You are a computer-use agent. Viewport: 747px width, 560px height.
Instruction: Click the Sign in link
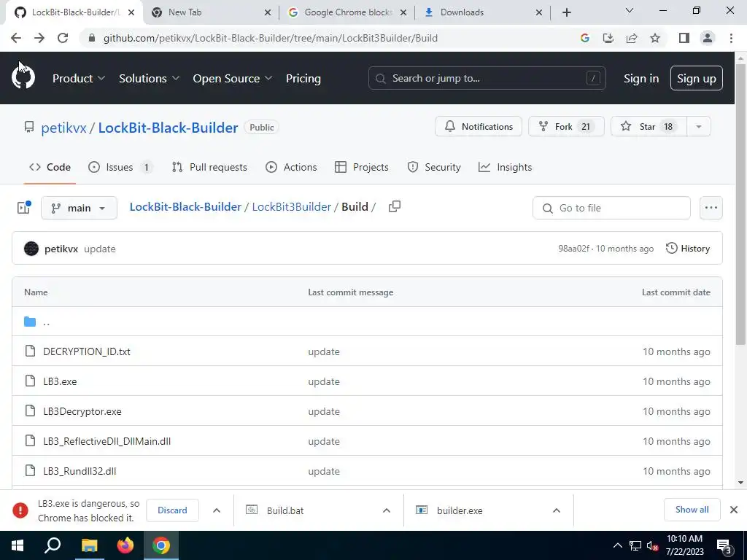coord(641,78)
